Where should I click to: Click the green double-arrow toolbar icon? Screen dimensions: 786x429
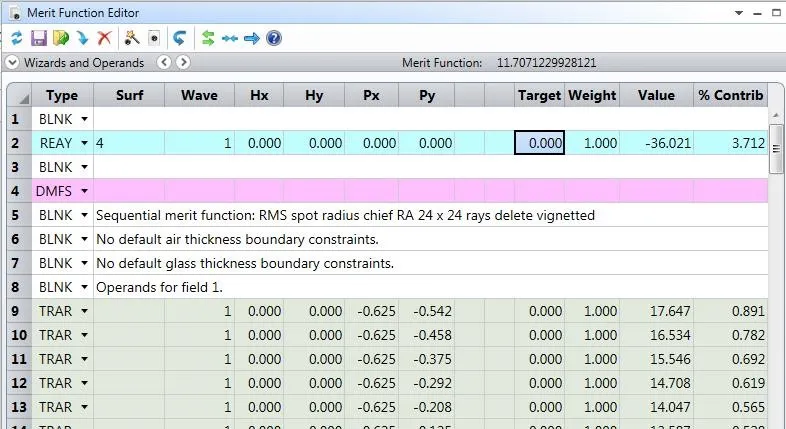(208, 38)
